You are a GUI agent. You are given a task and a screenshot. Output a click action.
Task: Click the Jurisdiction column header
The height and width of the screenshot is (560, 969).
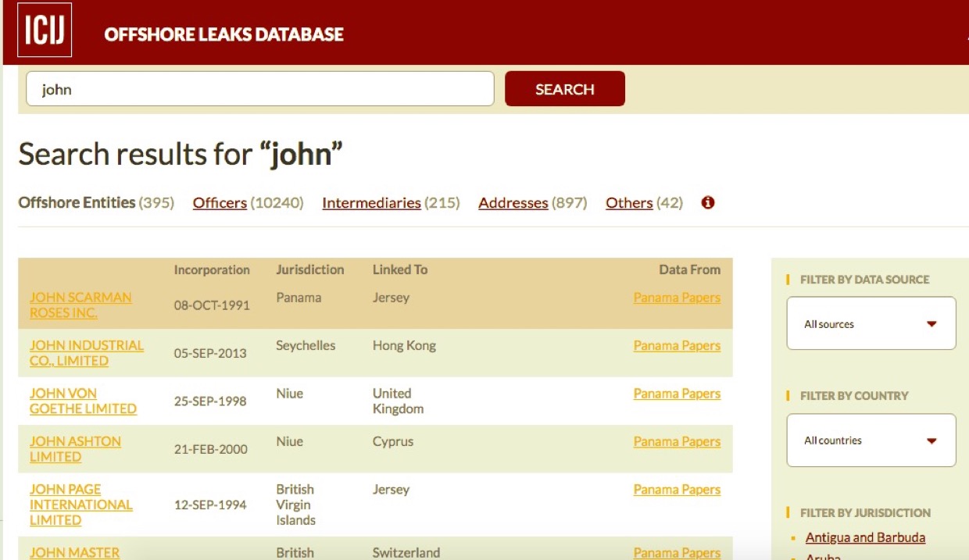309,269
